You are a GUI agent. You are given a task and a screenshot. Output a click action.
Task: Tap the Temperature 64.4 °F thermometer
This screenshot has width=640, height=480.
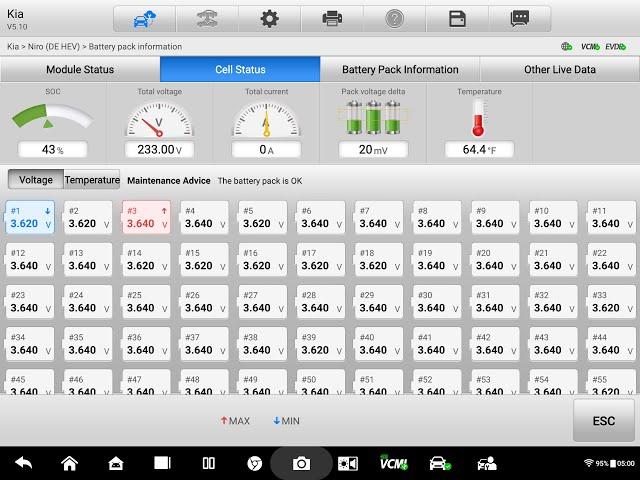[x=480, y=122]
